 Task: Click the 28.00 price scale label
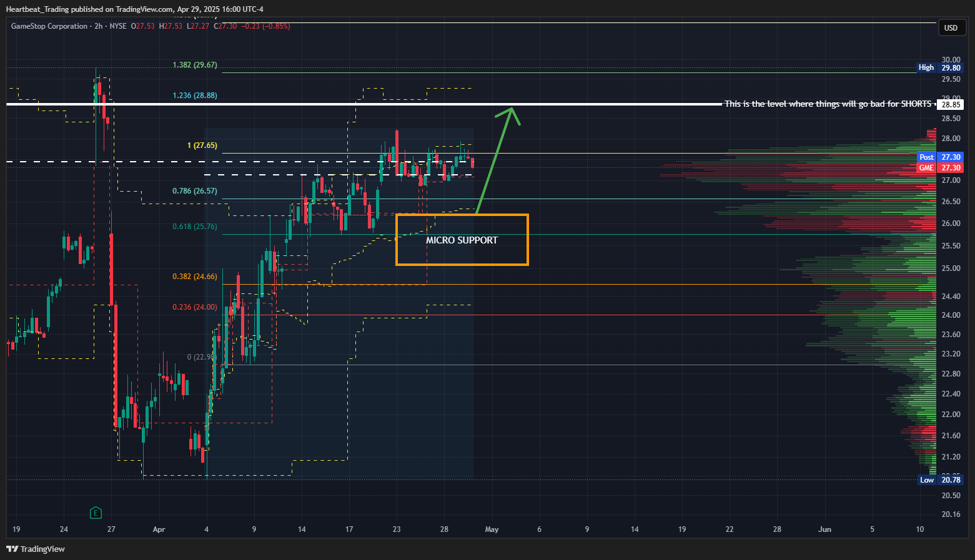(x=951, y=139)
